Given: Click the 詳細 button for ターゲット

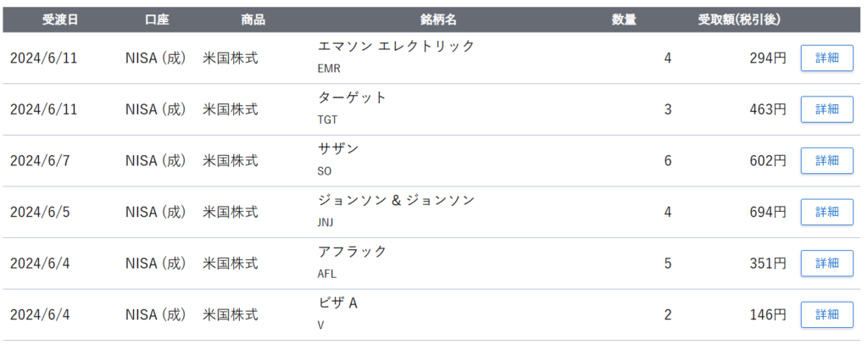Looking at the screenshot, I should pyautogui.click(x=826, y=109).
